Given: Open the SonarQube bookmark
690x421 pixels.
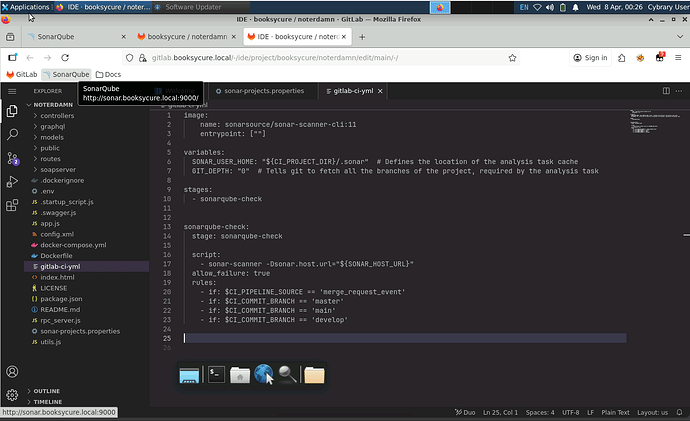Looking at the screenshot, I should [66, 74].
